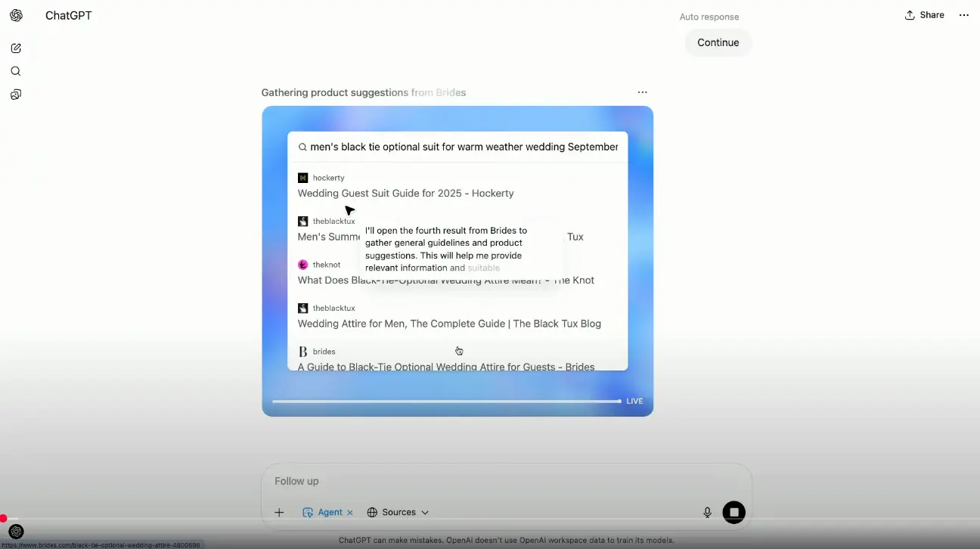Click the Follow up message field
Screen dimensions: 980x549
coord(507,481)
